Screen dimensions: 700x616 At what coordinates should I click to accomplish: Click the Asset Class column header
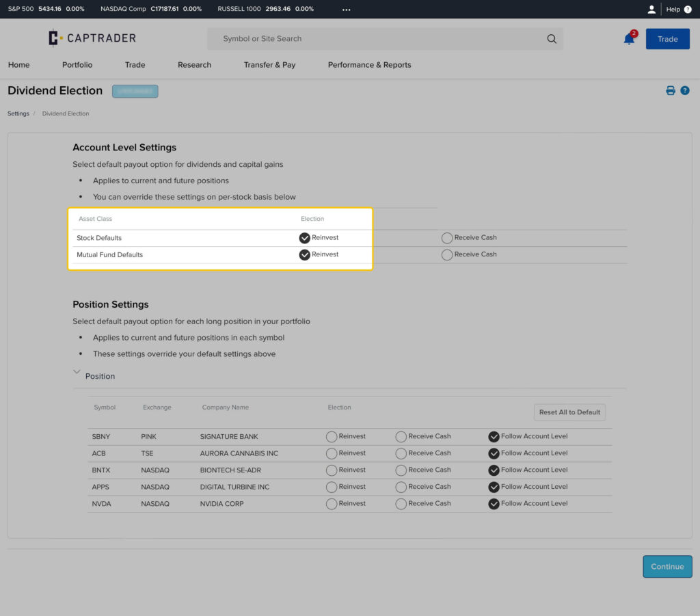(95, 219)
